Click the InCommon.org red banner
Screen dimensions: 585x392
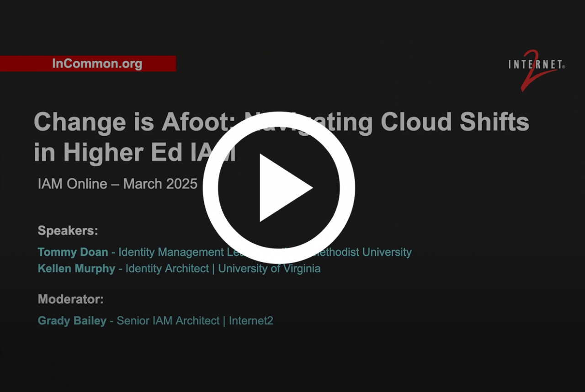point(88,64)
